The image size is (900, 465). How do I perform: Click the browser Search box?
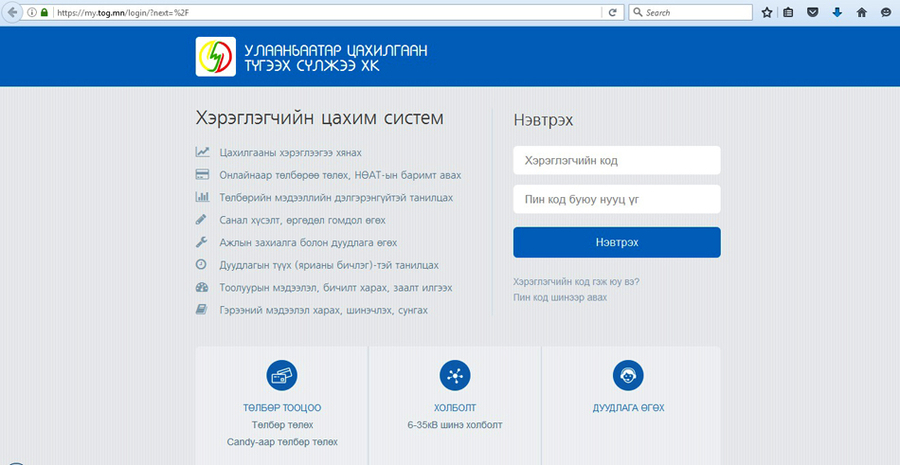tap(697, 12)
